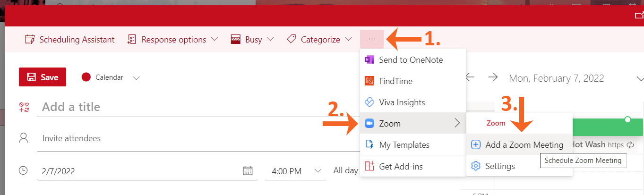The width and height of the screenshot is (644, 195).
Task: Click the Add a title field
Action: pyautogui.click(x=189, y=107)
